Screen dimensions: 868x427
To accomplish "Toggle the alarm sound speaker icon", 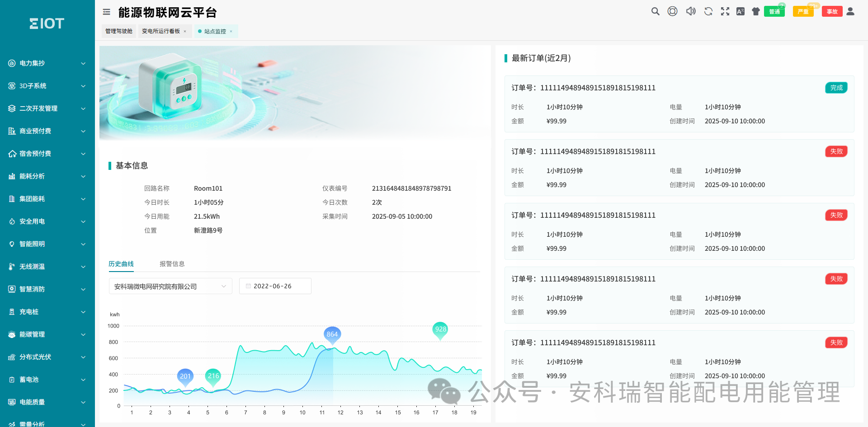I will tap(691, 11).
